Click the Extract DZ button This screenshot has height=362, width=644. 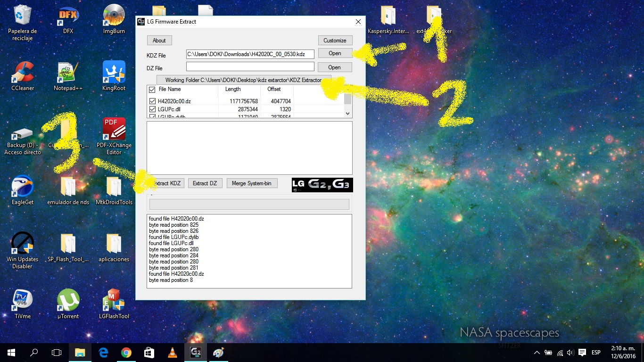205,183
